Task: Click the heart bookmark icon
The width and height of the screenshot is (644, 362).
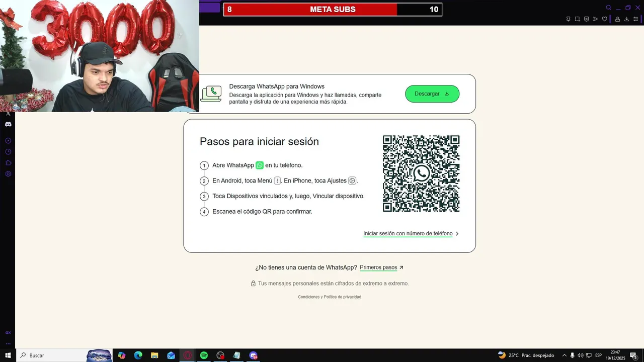Action: click(x=605, y=19)
